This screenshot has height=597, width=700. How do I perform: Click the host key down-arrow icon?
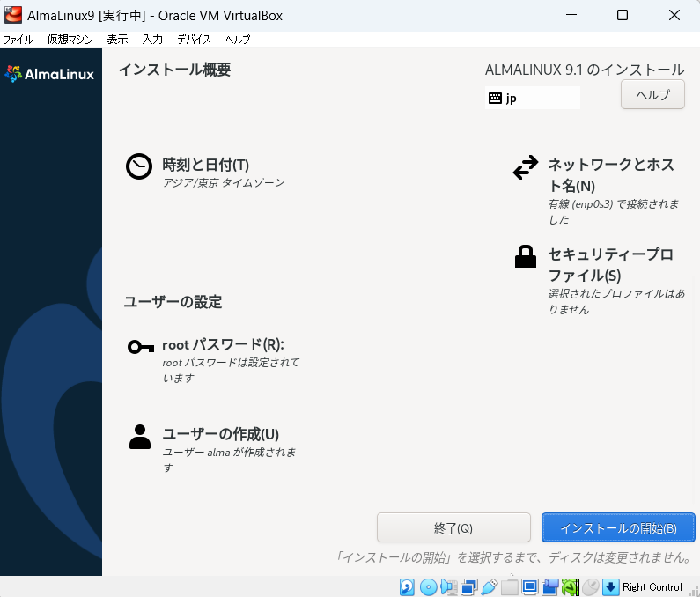pyautogui.click(x=611, y=586)
